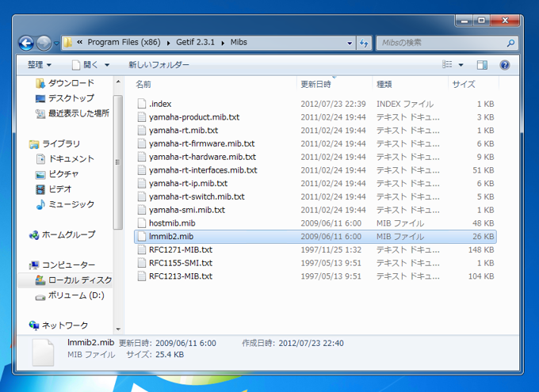Select ライブラリ in the navigation pane
Image resolution: width=539 pixels, height=392 pixels.
[x=55, y=143]
